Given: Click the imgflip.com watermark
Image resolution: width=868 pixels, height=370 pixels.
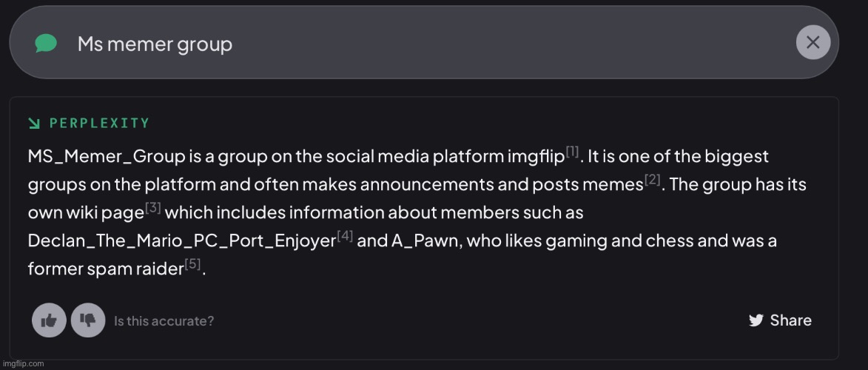Looking at the screenshot, I should [x=22, y=363].
